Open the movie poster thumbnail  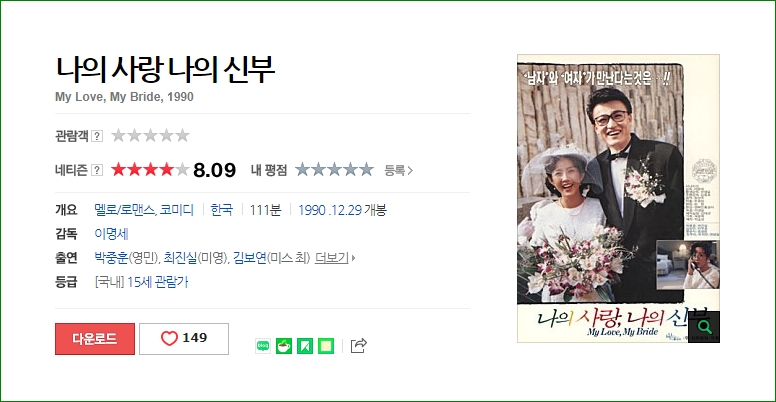tap(618, 198)
